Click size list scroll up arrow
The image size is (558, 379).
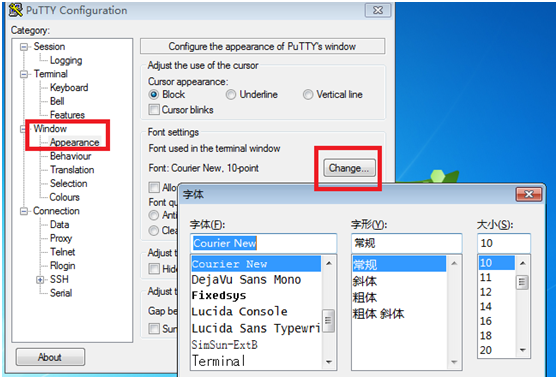click(x=522, y=263)
